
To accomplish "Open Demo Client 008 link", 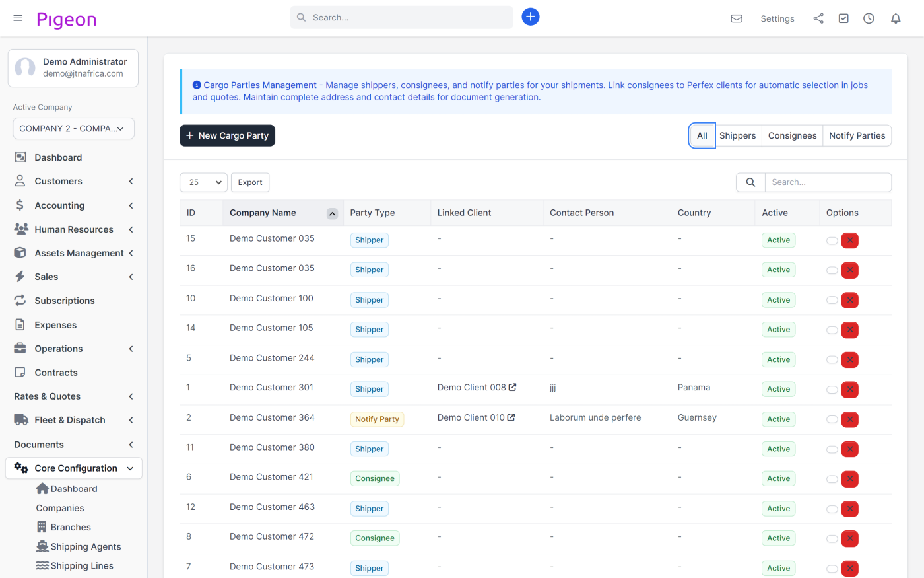I will [x=471, y=388].
